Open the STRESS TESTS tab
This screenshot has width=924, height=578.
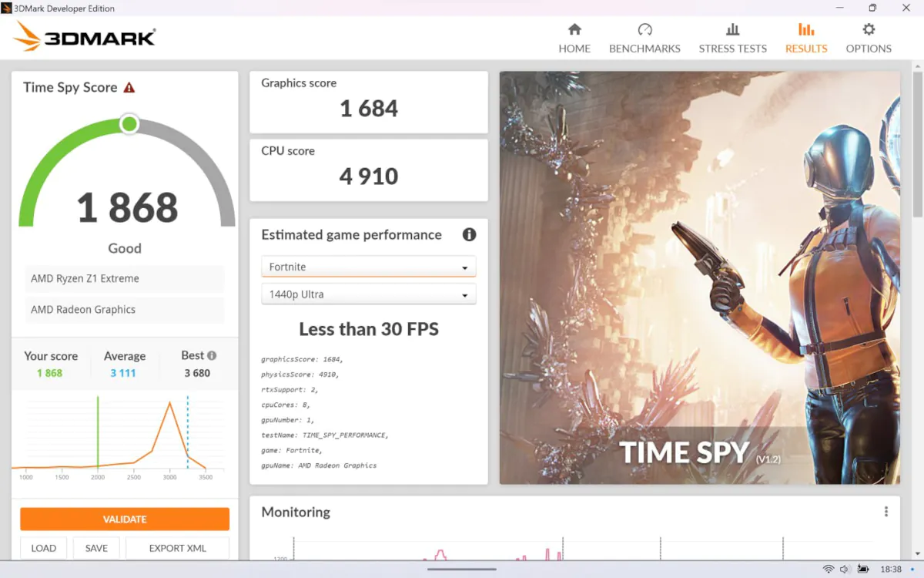click(x=732, y=39)
